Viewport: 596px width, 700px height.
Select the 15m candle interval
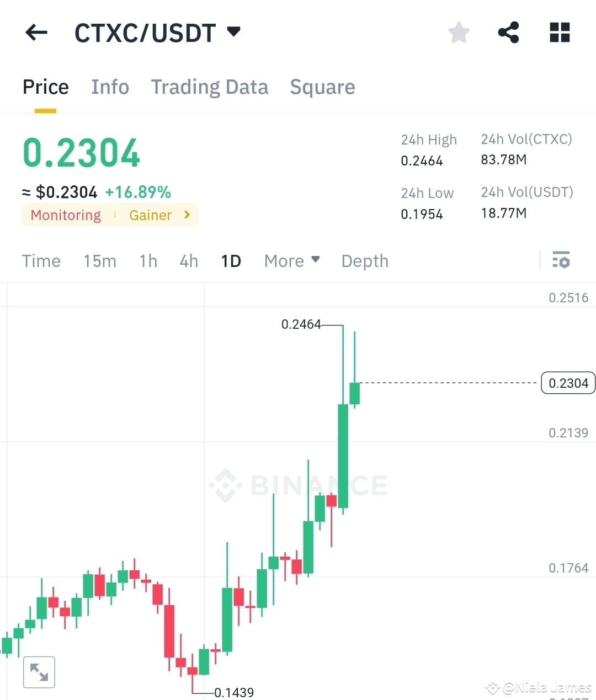tap(100, 261)
